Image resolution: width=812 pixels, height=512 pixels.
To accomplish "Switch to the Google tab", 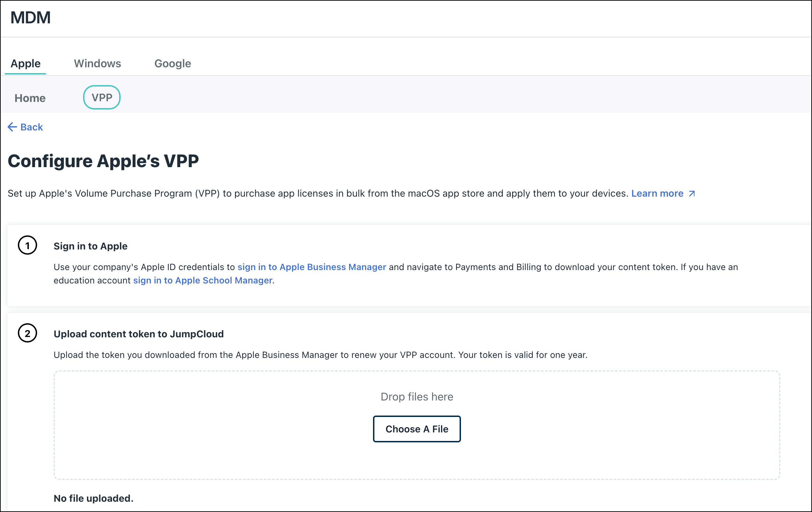I will [x=173, y=63].
